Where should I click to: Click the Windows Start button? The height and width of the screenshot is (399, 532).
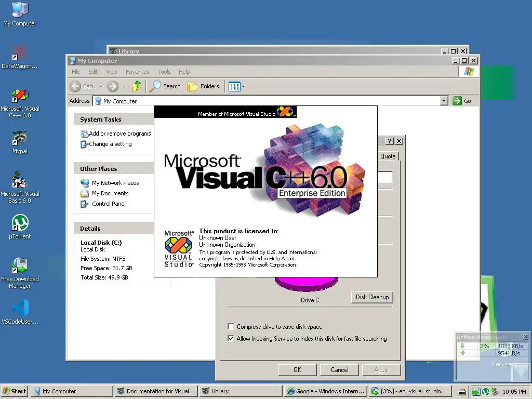15,391
